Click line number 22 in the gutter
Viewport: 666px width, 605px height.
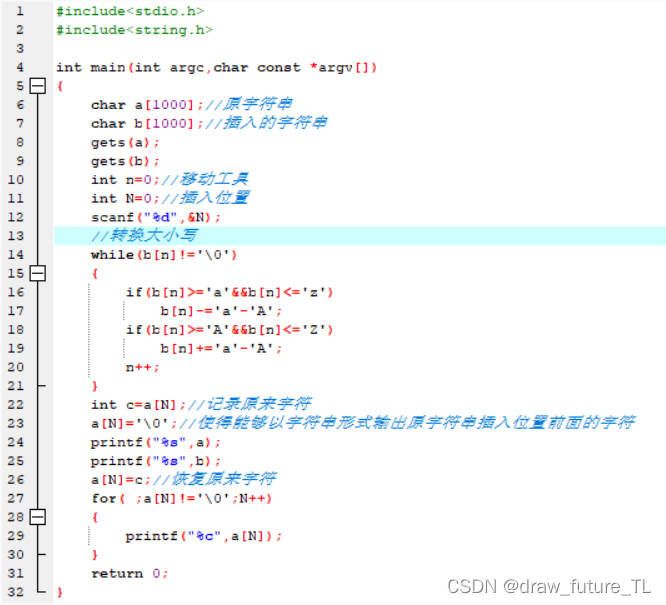(16, 404)
